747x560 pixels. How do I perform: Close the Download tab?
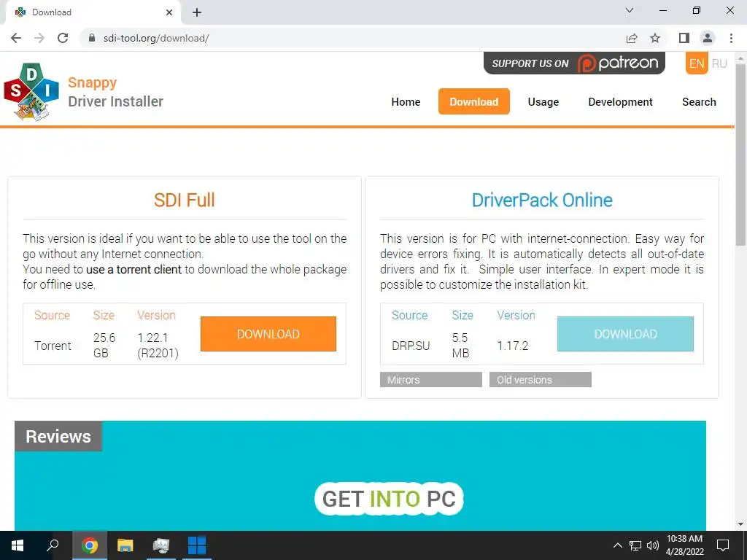(x=169, y=12)
